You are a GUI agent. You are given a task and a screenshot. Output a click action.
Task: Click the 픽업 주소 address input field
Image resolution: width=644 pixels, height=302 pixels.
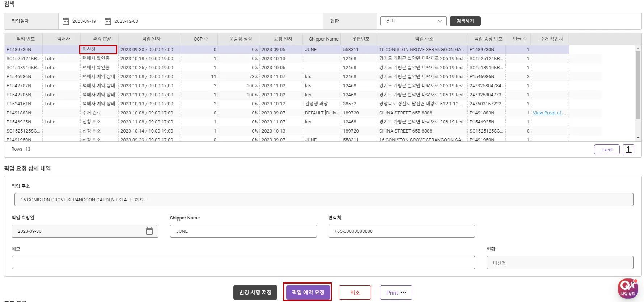click(324, 200)
